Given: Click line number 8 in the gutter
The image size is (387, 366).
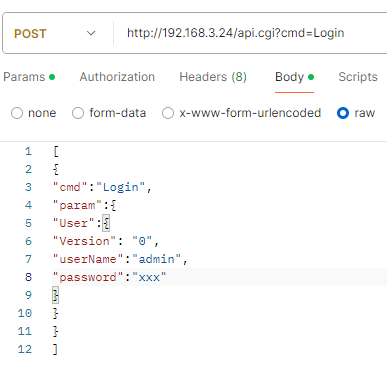Looking at the screenshot, I should click(28, 277).
